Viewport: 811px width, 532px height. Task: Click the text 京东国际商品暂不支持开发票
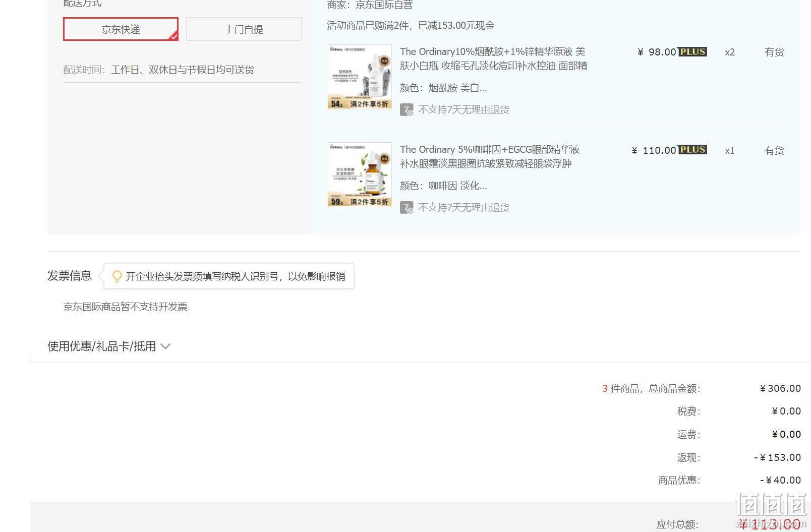[125, 307]
